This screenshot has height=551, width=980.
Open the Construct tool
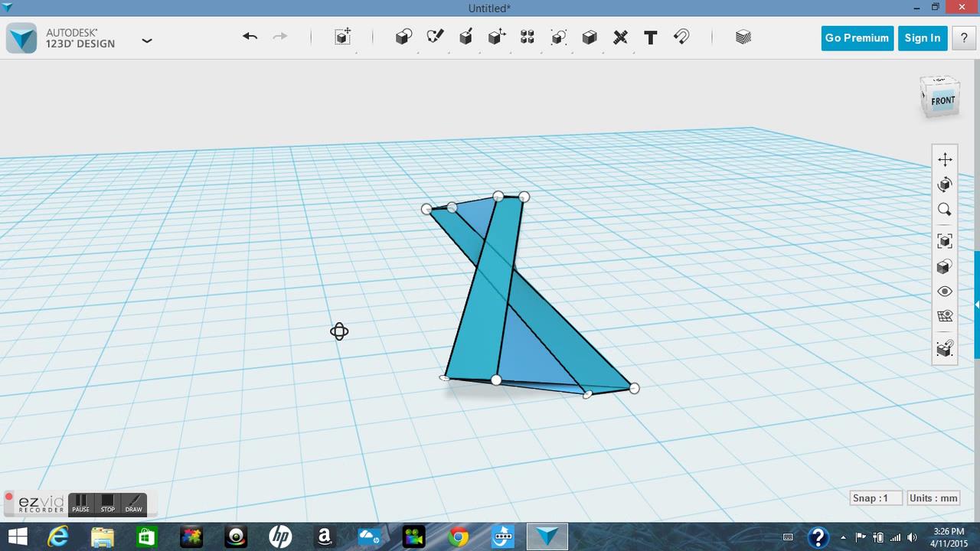click(465, 37)
